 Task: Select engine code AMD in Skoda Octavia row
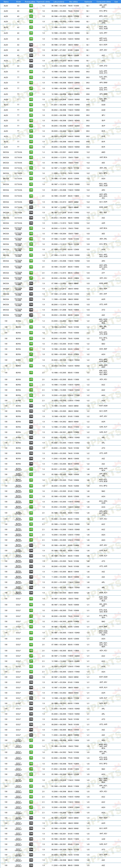(x=103, y=152)
